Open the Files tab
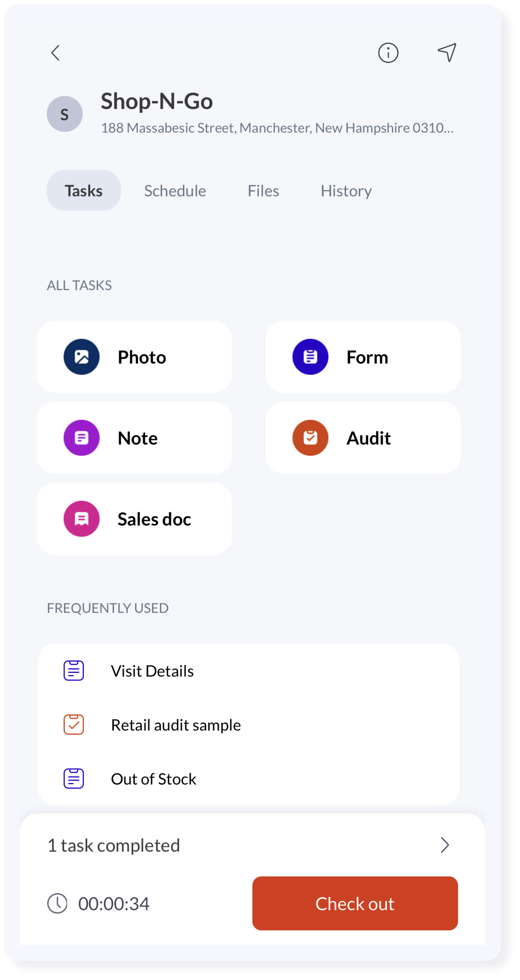 pyautogui.click(x=263, y=191)
